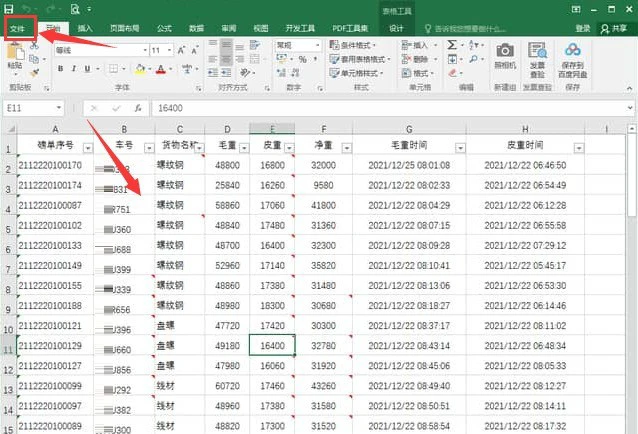Toggle Merge and Center cells
The image size is (638, 434).
tap(255, 59)
